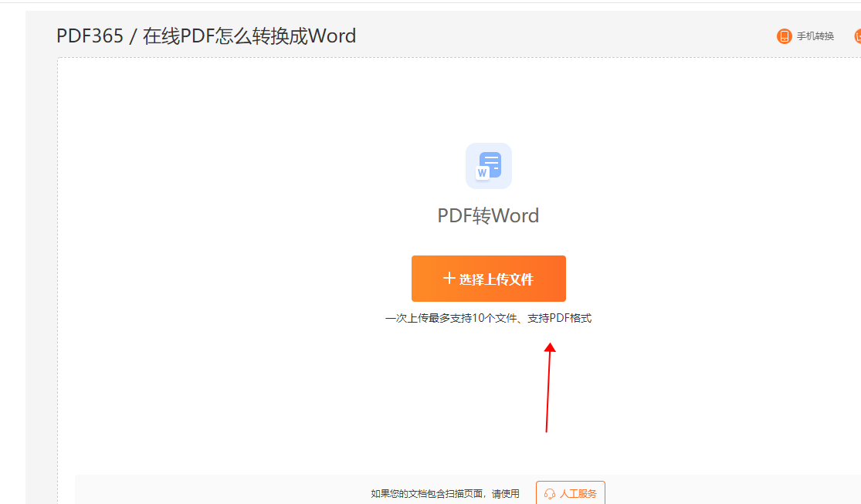
Task: Click the PDF365 breadcrumb title
Action: pyautogui.click(x=90, y=36)
